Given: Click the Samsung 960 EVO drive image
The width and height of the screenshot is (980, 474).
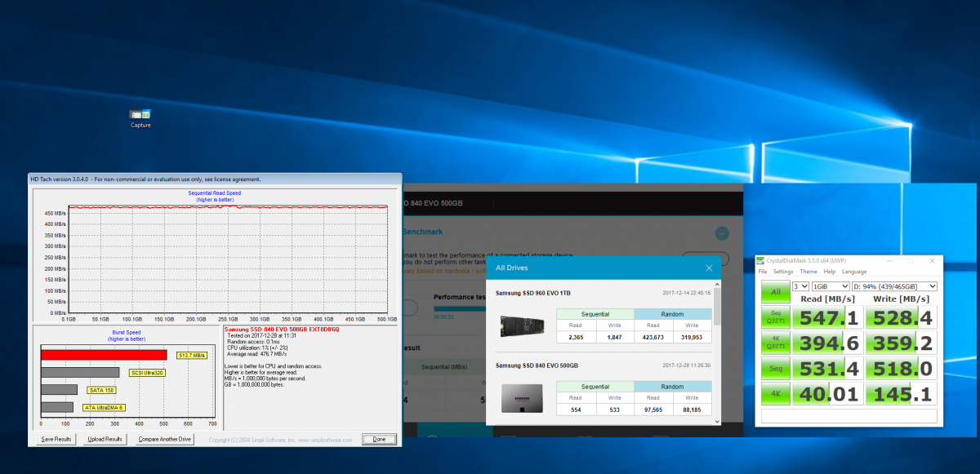Looking at the screenshot, I should [523, 326].
